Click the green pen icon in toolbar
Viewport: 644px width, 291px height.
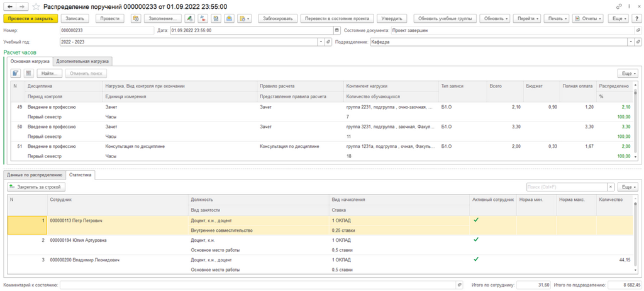pyautogui.click(x=189, y=18)
